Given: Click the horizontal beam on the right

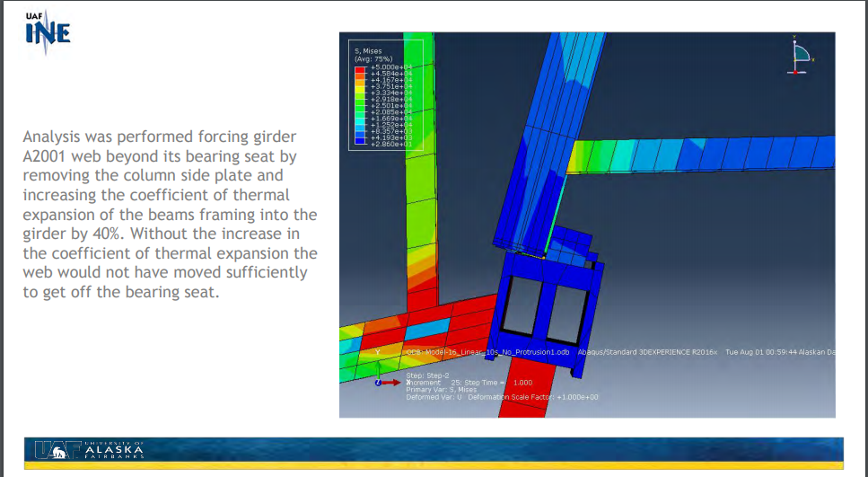Looking at the screenshot, I should (700, 155).
